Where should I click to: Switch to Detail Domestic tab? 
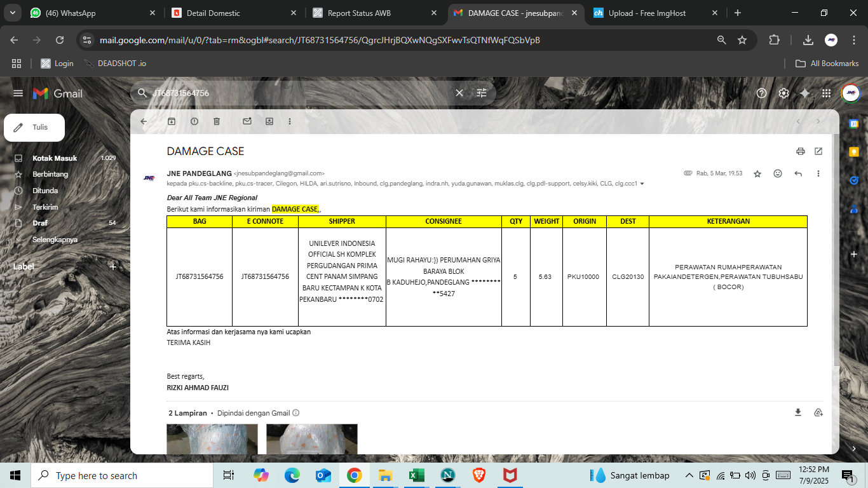pos(234,13)
